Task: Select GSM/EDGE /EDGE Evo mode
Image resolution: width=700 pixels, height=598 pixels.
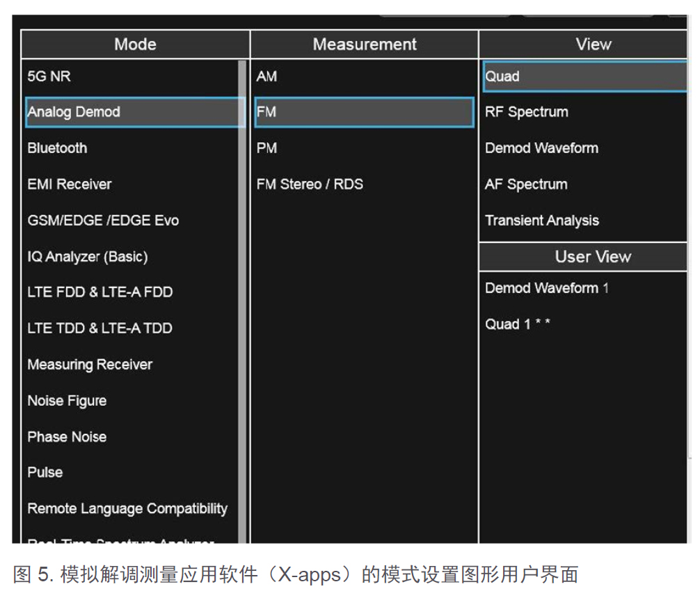Action: click(103, 221)
